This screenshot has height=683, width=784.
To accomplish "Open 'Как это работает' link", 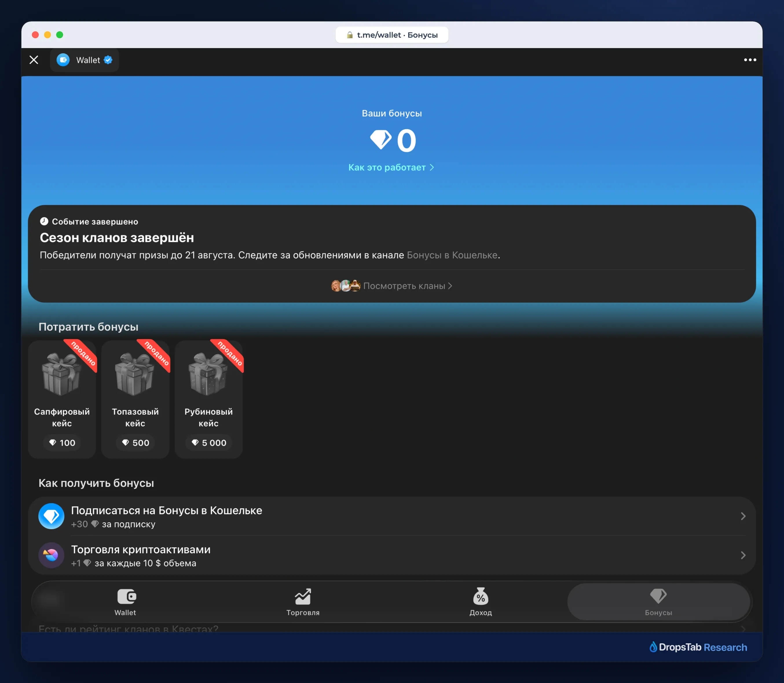I will (x=391, y=167).
